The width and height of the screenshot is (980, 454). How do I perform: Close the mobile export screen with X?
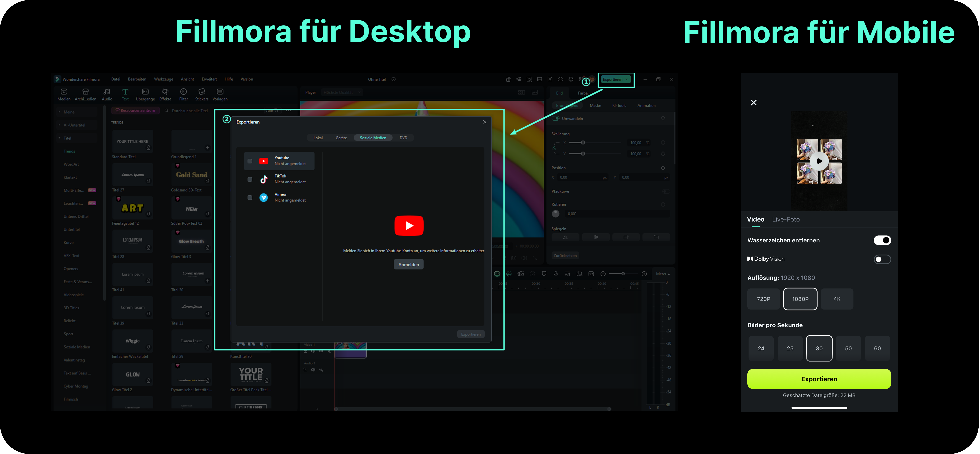754,103
